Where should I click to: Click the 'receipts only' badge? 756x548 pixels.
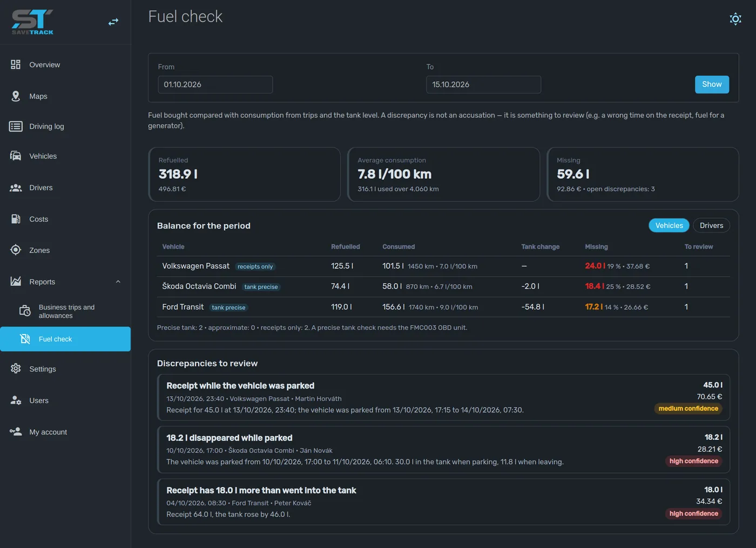click(x=255, y=267)
